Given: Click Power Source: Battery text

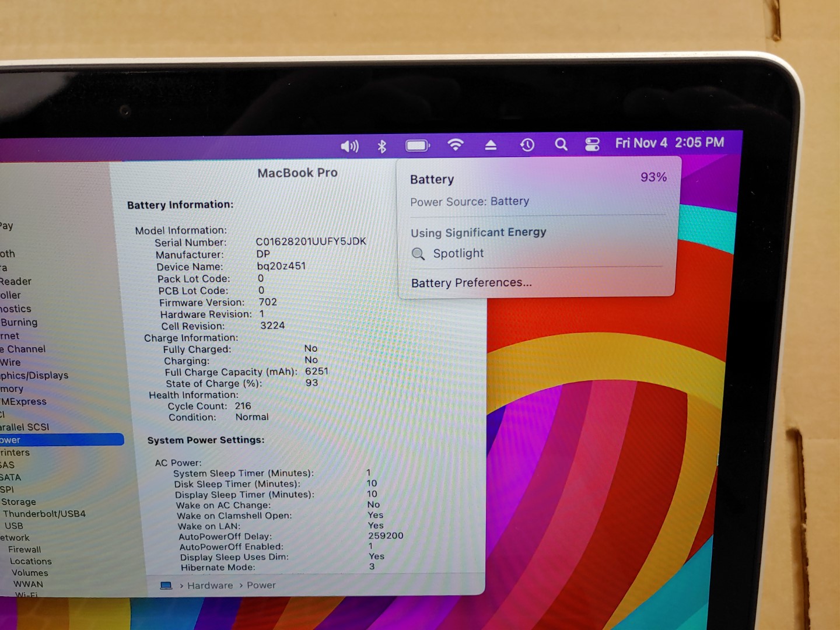Looking at the screenshot, I should (x=470, y=202).
